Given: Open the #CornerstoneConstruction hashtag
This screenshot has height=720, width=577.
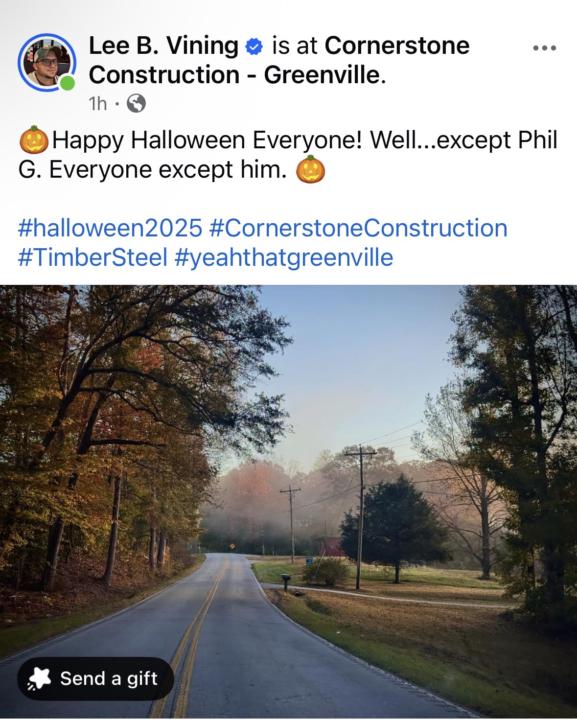Looking at the screenshot, I should coord(359,228).
